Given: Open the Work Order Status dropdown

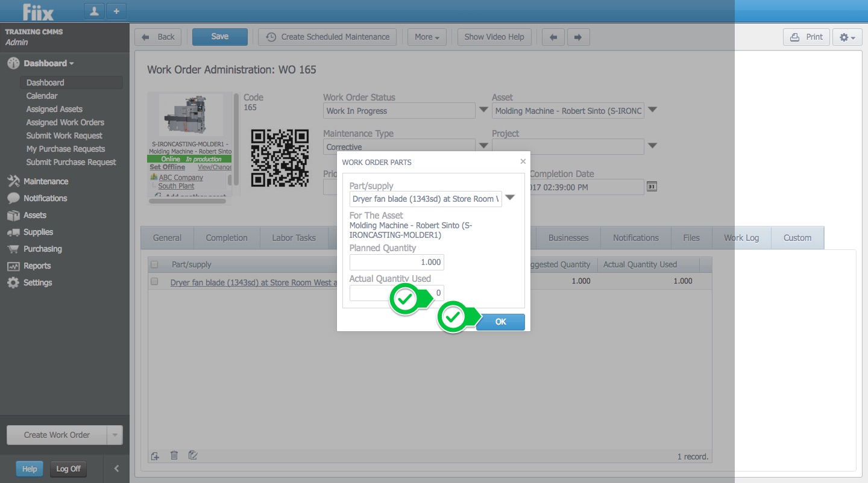Looking at the screenshot, I should tap(483, 110).
